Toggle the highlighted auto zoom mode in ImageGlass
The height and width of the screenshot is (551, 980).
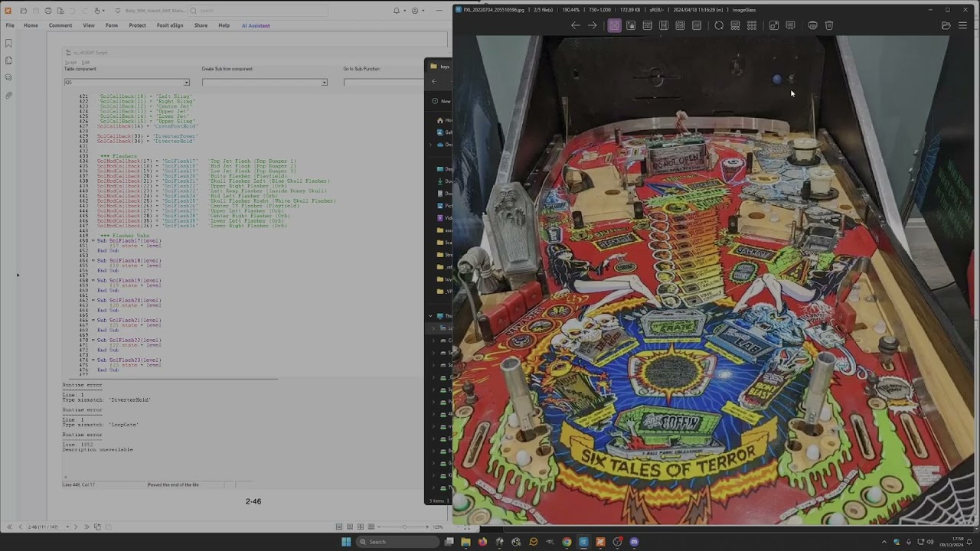(x=614, y=25)
